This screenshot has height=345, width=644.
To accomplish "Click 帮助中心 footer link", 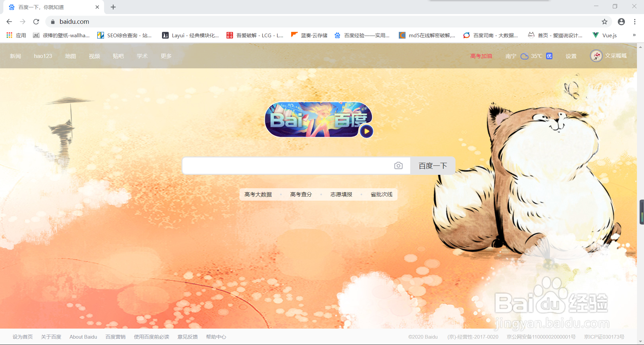I will [x=216, y=337].
